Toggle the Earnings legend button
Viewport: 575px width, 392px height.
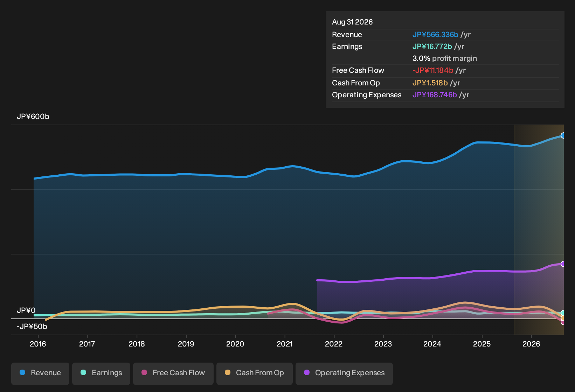click(101, 373)
